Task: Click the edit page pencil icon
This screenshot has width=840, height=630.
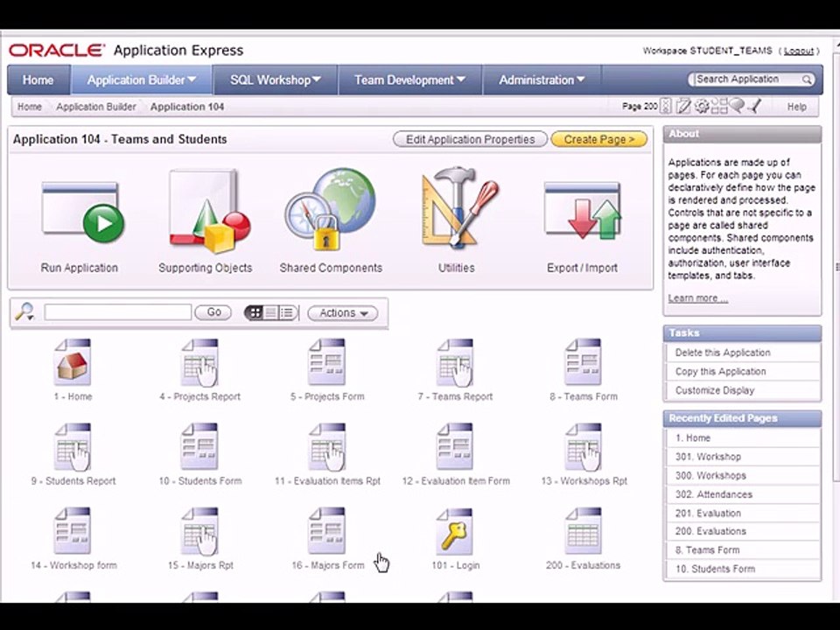Action: pos(683,106)
